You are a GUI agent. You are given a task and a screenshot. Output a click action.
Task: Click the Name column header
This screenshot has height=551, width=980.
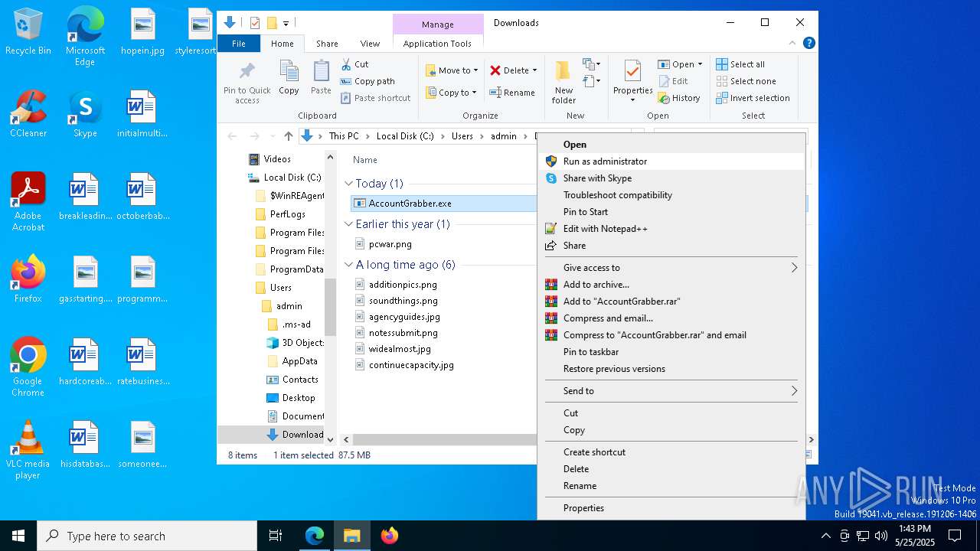(x=365, y=160)
